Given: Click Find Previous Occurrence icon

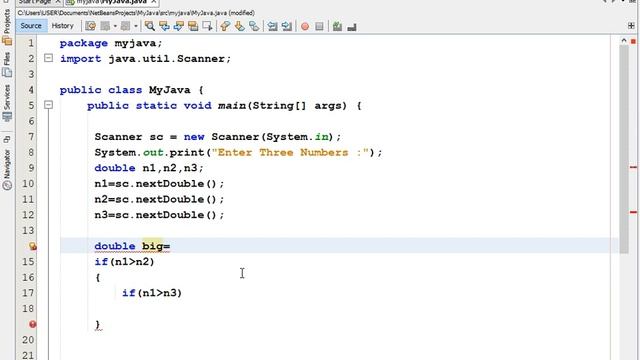Looking at the screenshot, I should click(x=164, y=27).
